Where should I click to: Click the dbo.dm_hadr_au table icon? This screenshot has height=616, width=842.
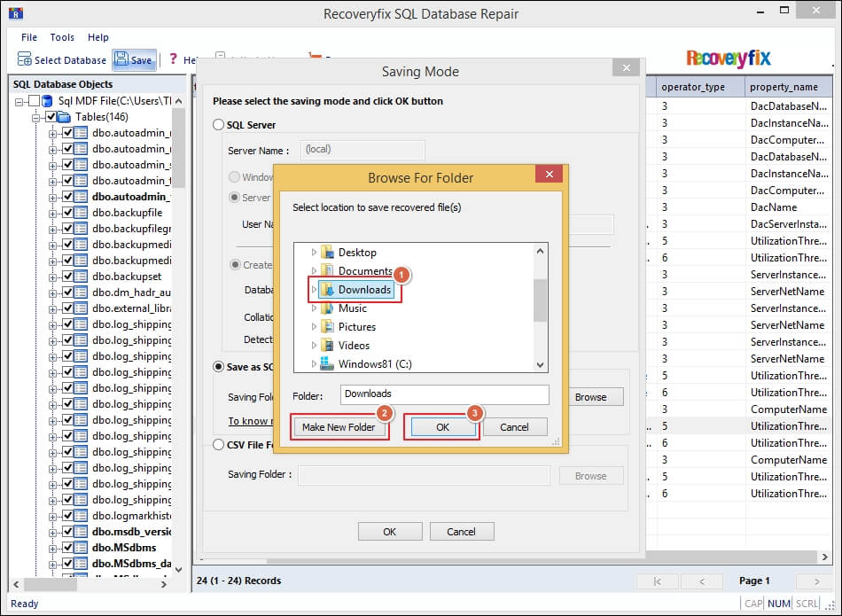[81, 292]
